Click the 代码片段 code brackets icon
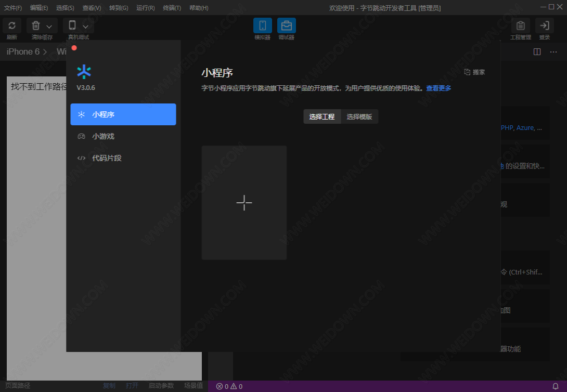Screen dimensions: 567x392 tap(81, 158)
